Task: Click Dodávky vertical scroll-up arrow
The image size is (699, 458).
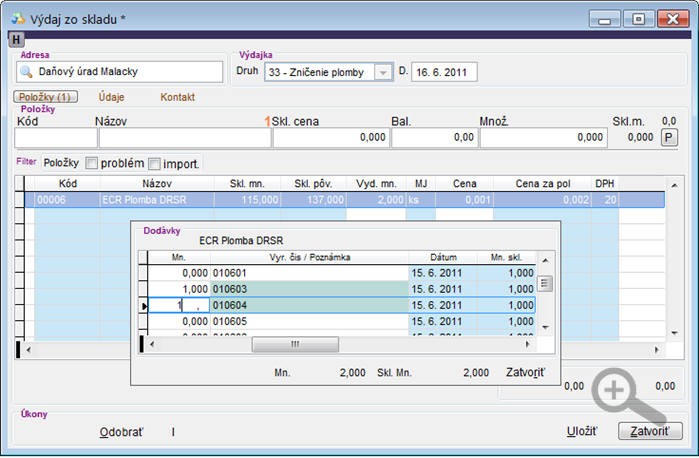Action: [x=545, y=260]
